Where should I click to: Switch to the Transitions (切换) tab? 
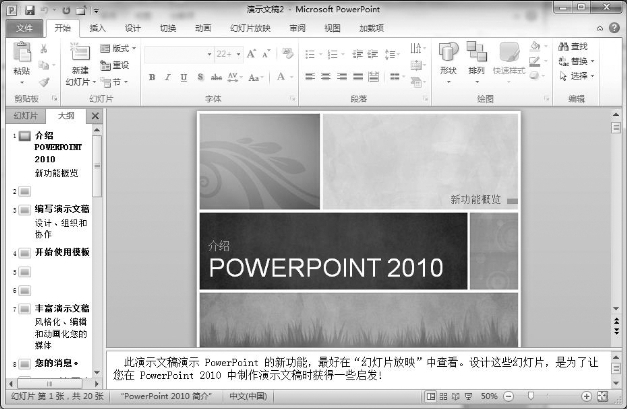click(x=168, y=28)
